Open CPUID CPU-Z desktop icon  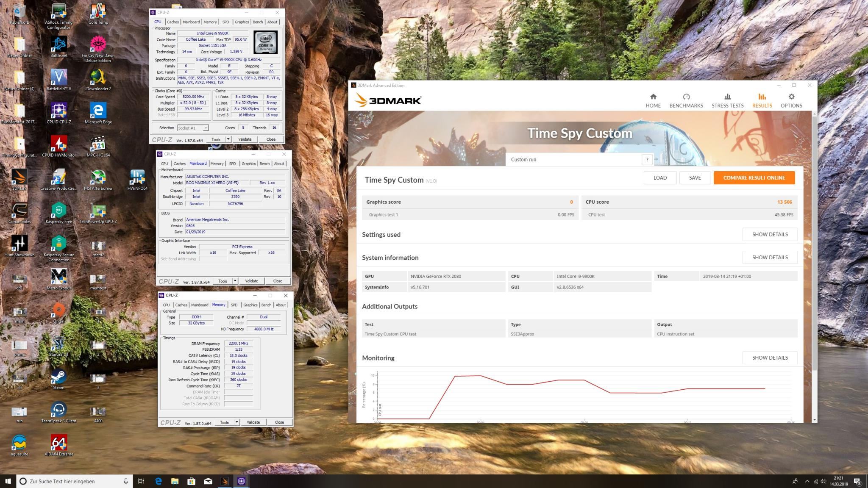click(x=58, y=113)
